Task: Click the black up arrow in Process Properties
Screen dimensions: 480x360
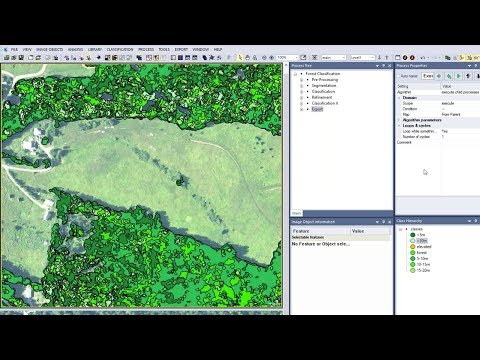Action: 468,76
